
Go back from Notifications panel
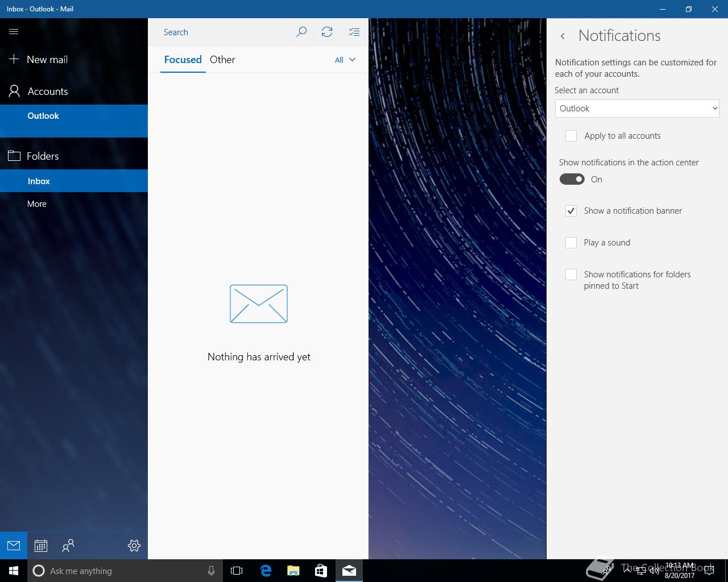[x=562, y=36]
